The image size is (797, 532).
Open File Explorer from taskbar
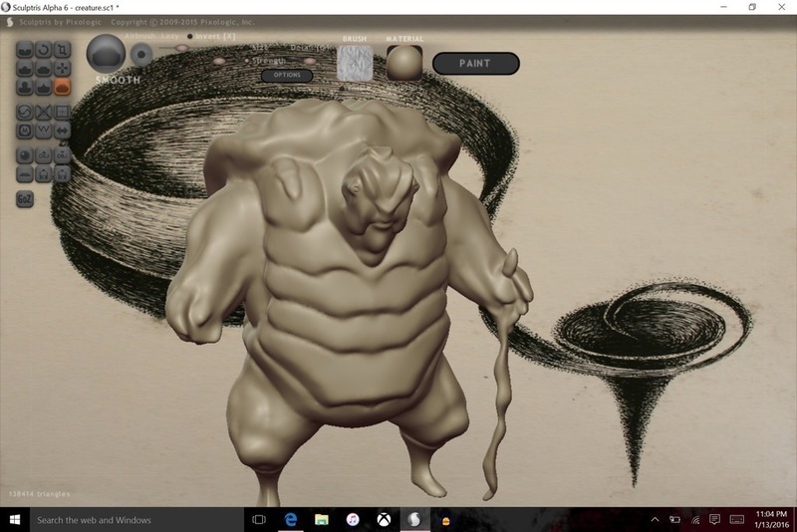click(x=321, y=520)
